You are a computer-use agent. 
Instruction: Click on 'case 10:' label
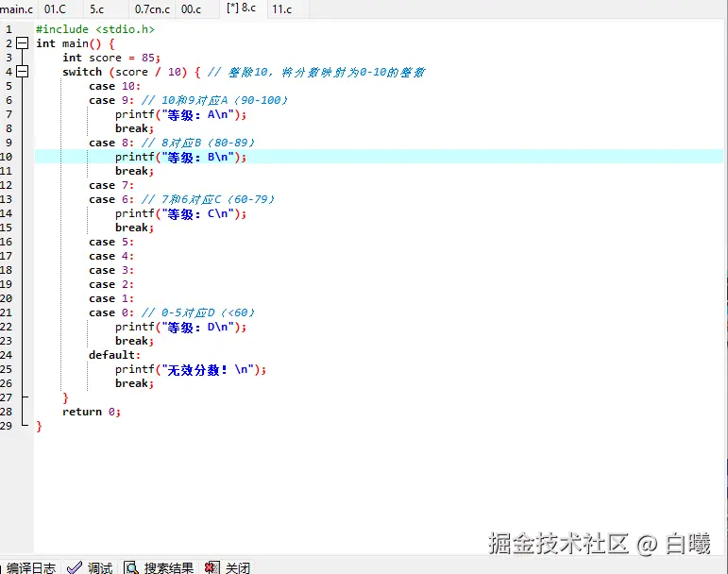(x=114, y=86)
